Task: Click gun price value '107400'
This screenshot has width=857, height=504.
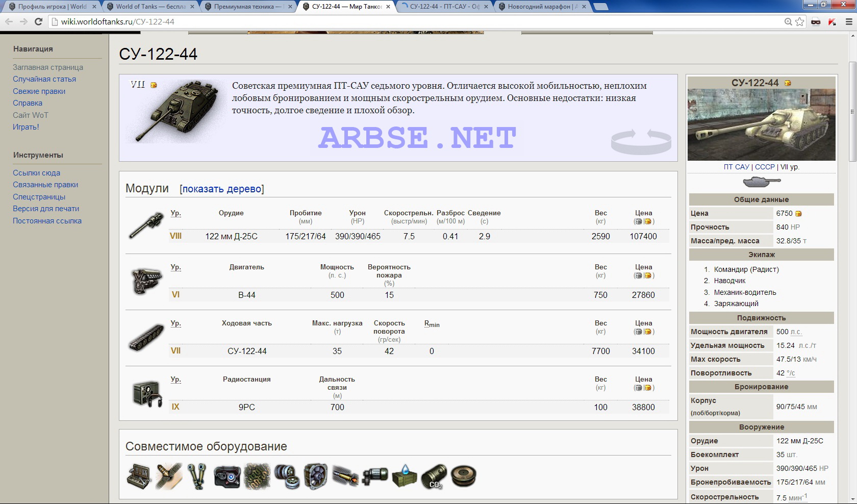Action: (643, 236)
